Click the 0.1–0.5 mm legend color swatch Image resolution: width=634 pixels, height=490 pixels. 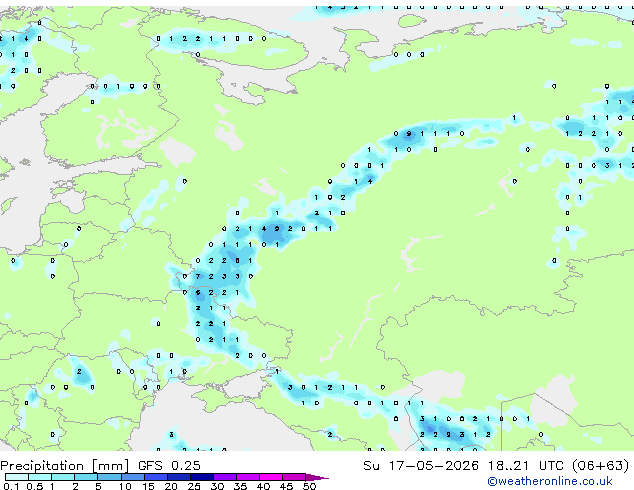click(17, 477)
